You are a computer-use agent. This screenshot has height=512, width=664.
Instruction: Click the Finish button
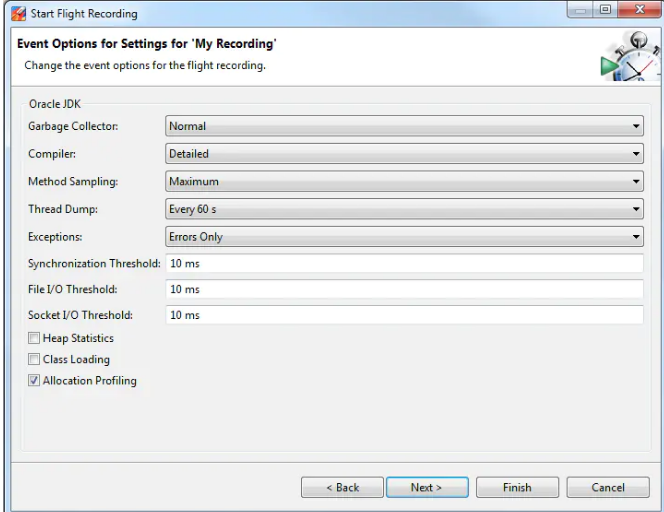pos(517,487)
